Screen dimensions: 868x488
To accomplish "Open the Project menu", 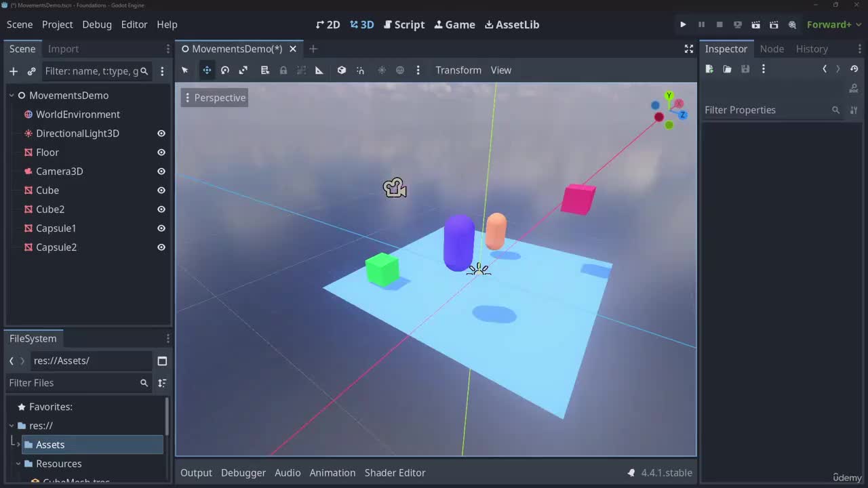I will [x=57, y=24].
